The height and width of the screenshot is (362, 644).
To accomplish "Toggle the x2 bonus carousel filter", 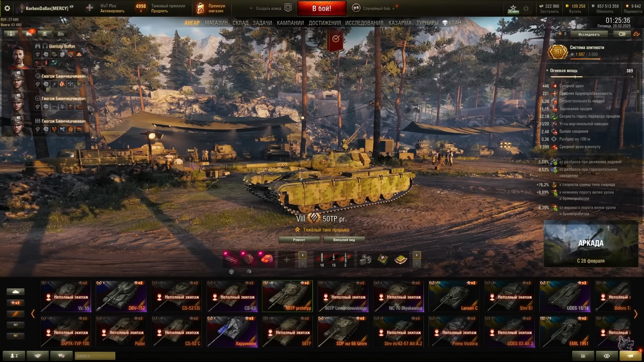I will [15, 303].
